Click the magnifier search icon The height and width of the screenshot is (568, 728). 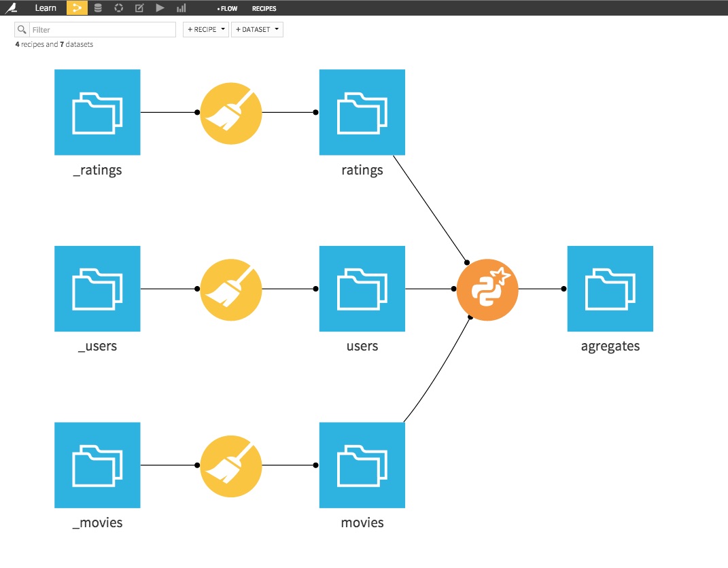click(22, 30)
